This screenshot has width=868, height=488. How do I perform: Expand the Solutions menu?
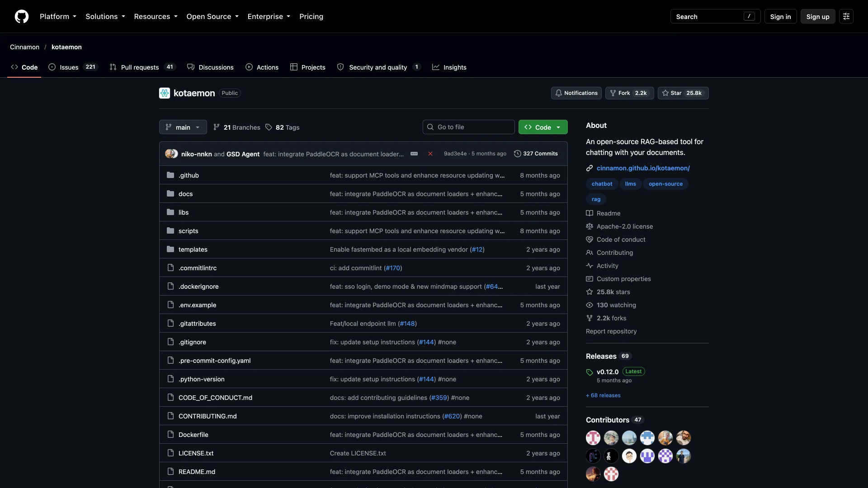[x=105, y=16]
